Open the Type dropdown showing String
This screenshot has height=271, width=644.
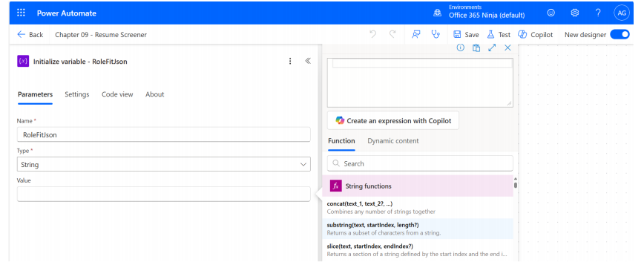[163, 165]
